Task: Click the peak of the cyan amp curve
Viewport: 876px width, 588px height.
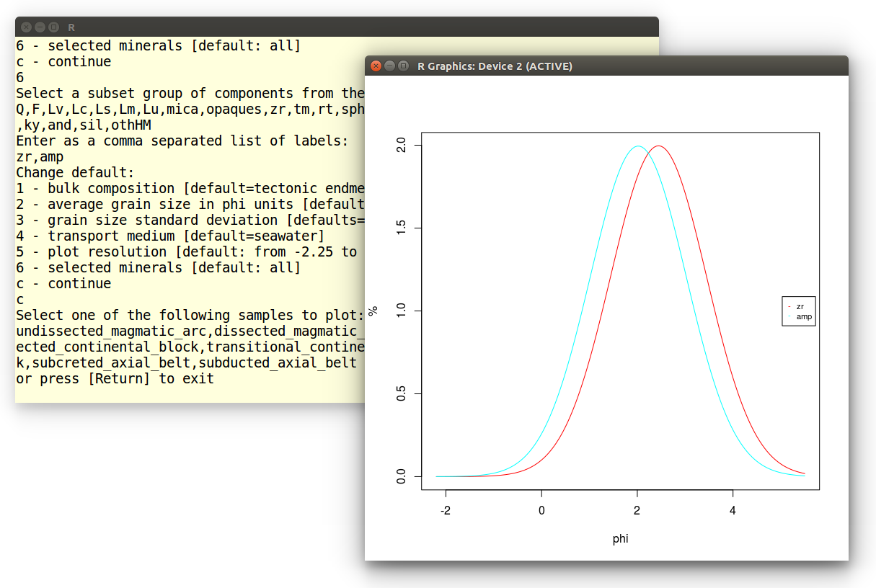Action: coord(637,146)
